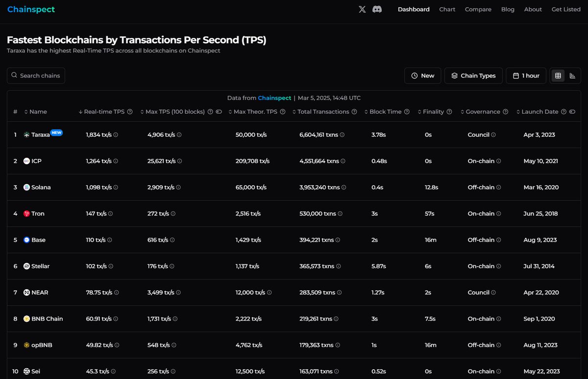Open the Discord icon in header
The width and height of the screenshot is (588, 379).
pyautogui.click(x=377, y=9)
